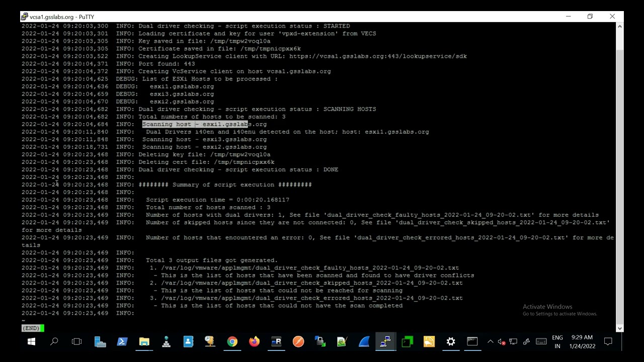Open the clock-and-tree taskbar icon

click(x=210, y=342)
